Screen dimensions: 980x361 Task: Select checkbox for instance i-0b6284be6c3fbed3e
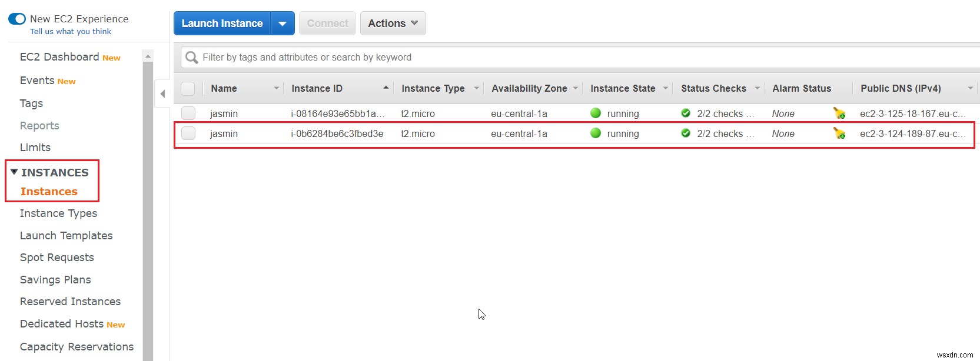(188, 133)
